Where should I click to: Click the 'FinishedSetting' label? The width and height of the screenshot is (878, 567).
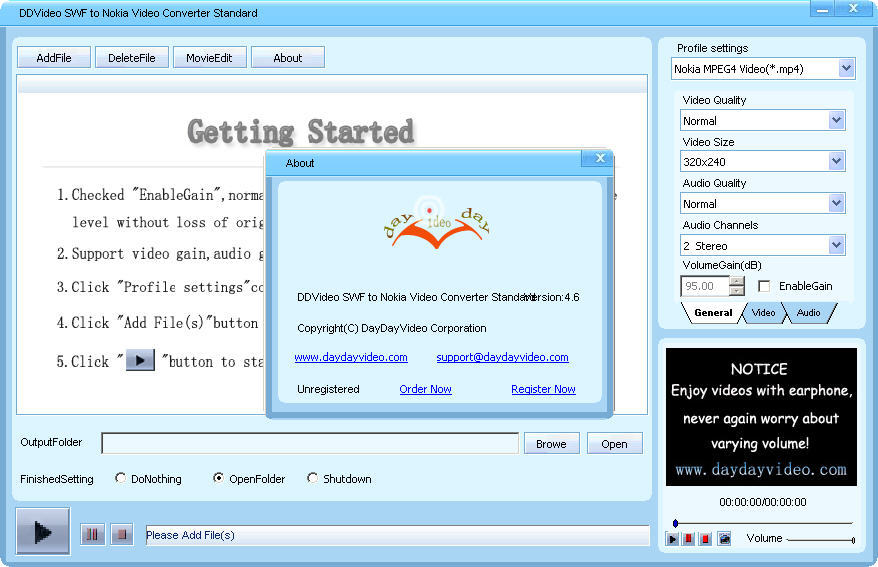(57, 479)
